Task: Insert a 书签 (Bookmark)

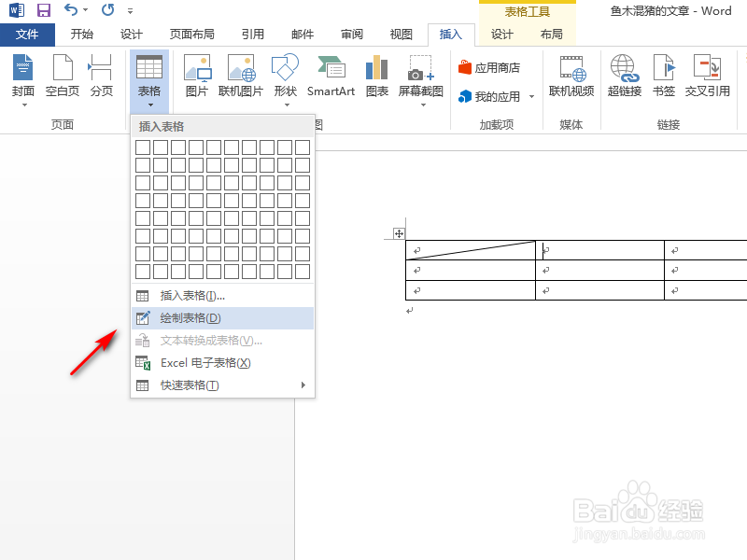Action: [x=664, y=76]
